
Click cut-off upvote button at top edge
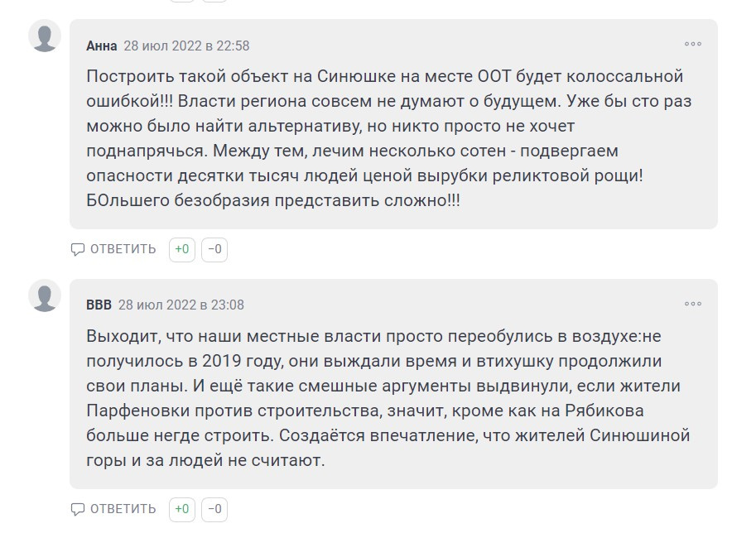[x=182, y=1]
